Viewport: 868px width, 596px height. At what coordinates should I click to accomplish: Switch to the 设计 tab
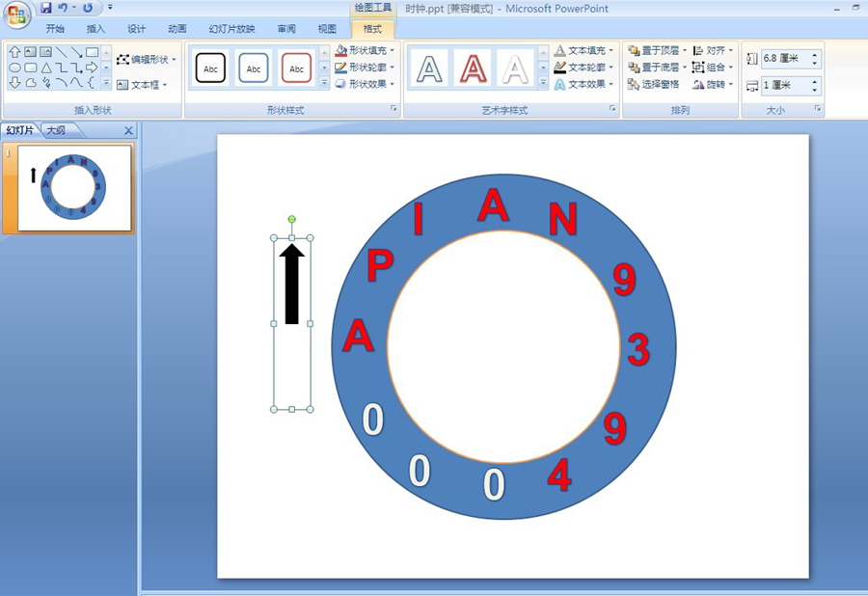pos(136,29)
